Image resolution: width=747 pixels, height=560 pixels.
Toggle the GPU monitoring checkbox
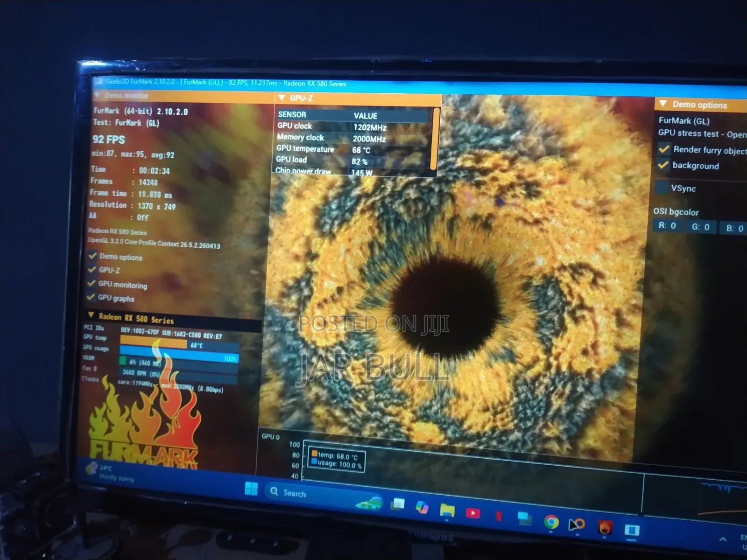(x=92, y=283)
